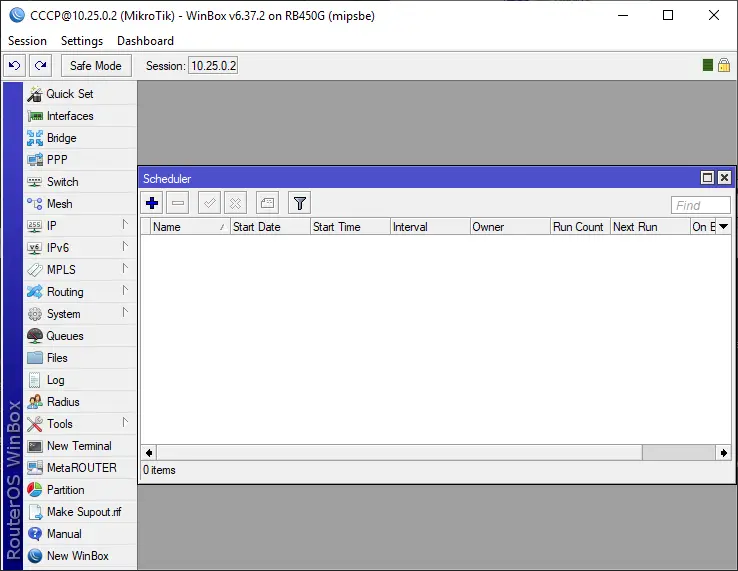Screen dimensions: 738x571
Task: Click the undo arrow in toolbar
Action: click(15, 65)
